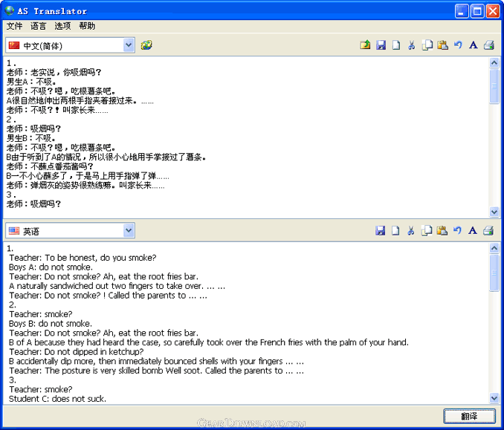Click down arrow of the translation pane scrollbar

[x=494, y=398]
